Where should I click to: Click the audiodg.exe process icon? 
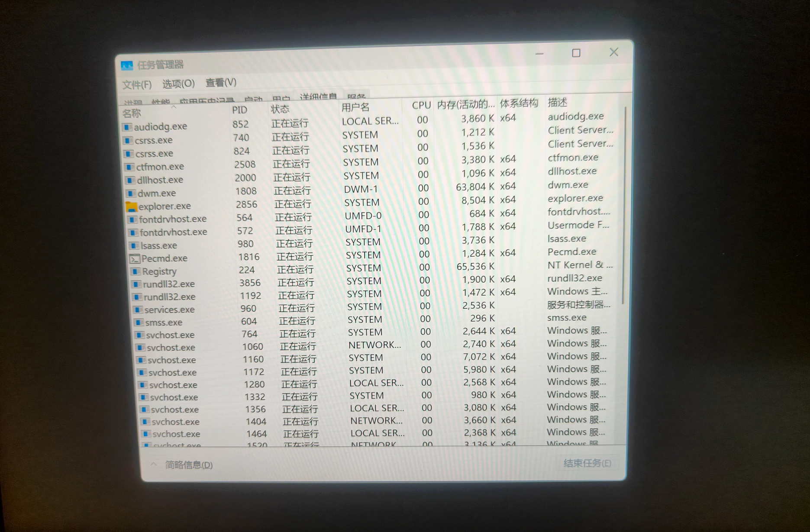click(x=127, y=127)
